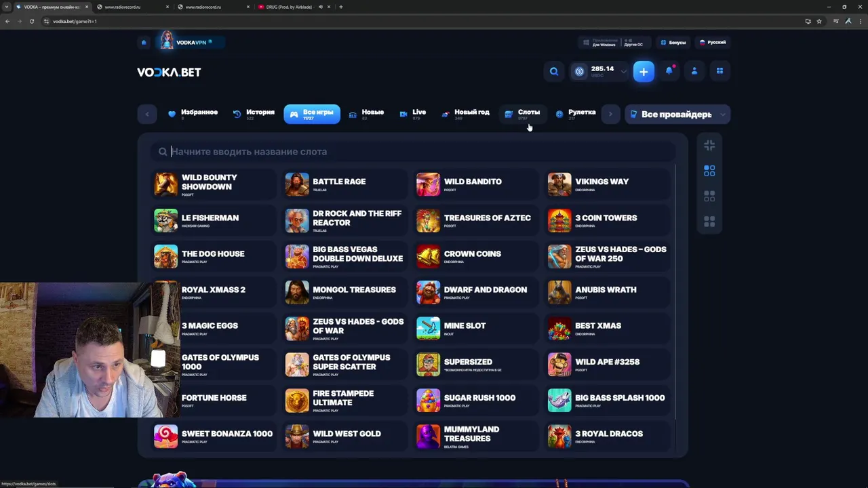Click the VODKA.BET logo
Screen dimensions: 868x488
(x=169, y=72)
